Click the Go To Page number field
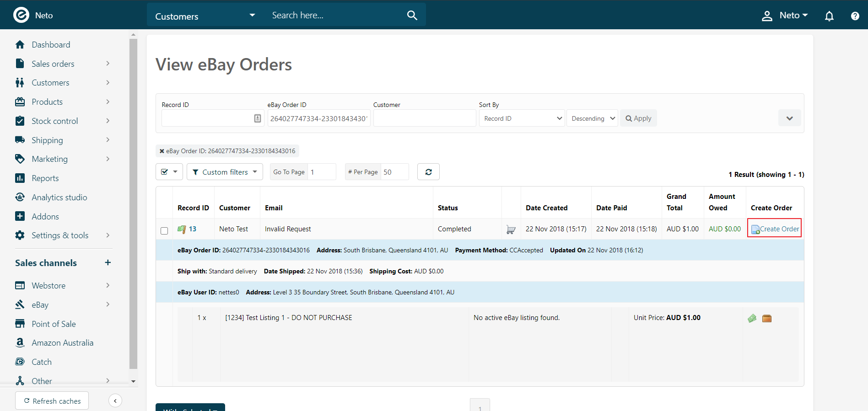Viewport: 868px width, 411px height. 322,172
